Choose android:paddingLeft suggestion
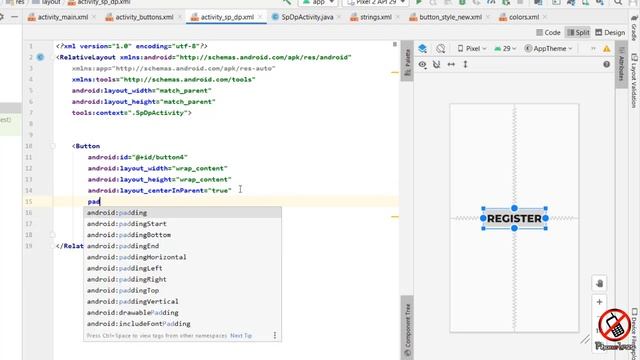The height and width of the screenshot is (360, 640). [x=182, y=268]
